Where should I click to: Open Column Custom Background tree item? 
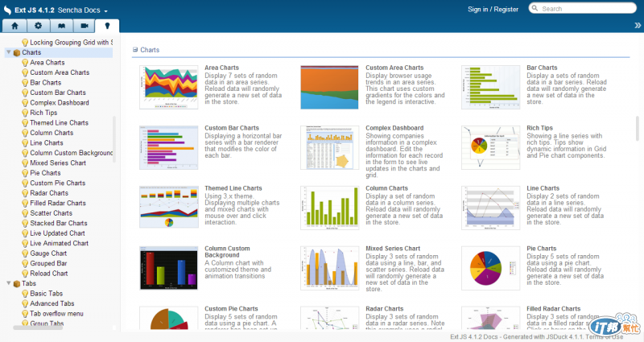click(x=72, y=153)
